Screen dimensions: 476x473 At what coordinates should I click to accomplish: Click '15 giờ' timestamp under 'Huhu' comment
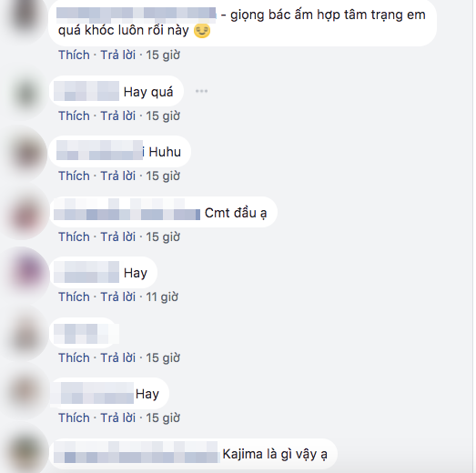coord(163,176)
